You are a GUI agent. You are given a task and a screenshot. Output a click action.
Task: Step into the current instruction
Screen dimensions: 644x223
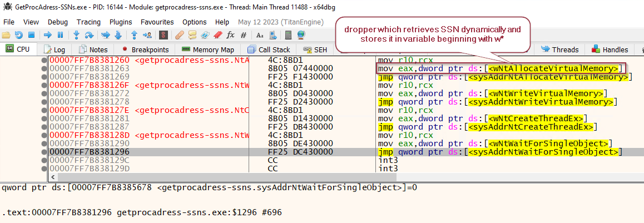[76, 36]
